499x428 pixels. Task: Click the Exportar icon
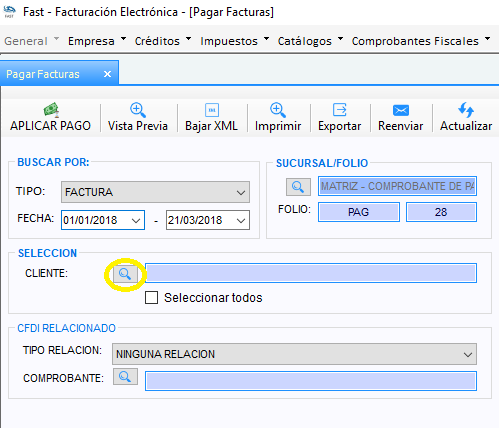click(340, 110)
